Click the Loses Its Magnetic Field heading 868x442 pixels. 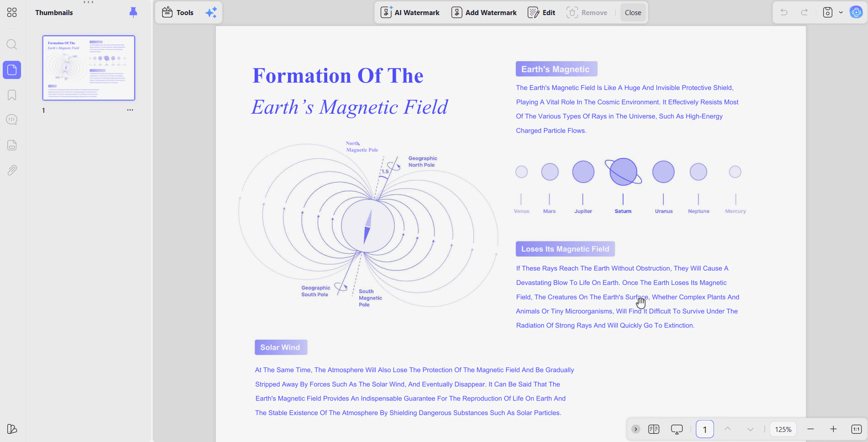point(565,249)
